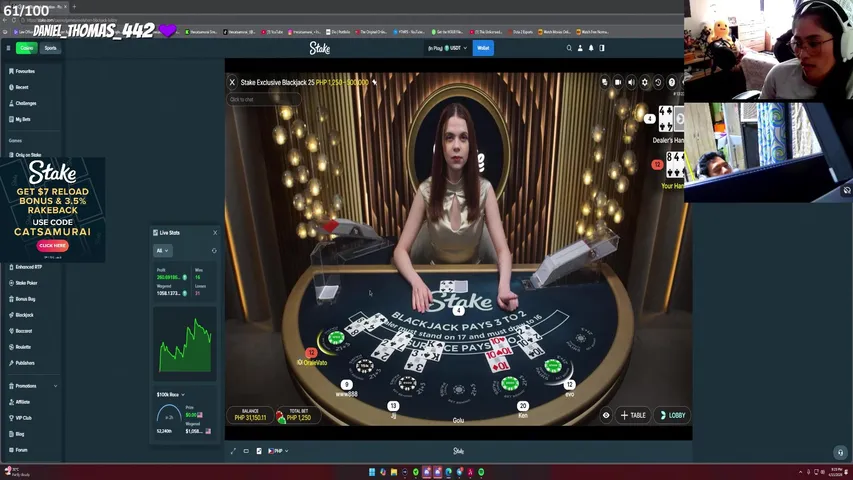Expand the Promotions section arrow
853x480 pixels.
pos(55,386)
